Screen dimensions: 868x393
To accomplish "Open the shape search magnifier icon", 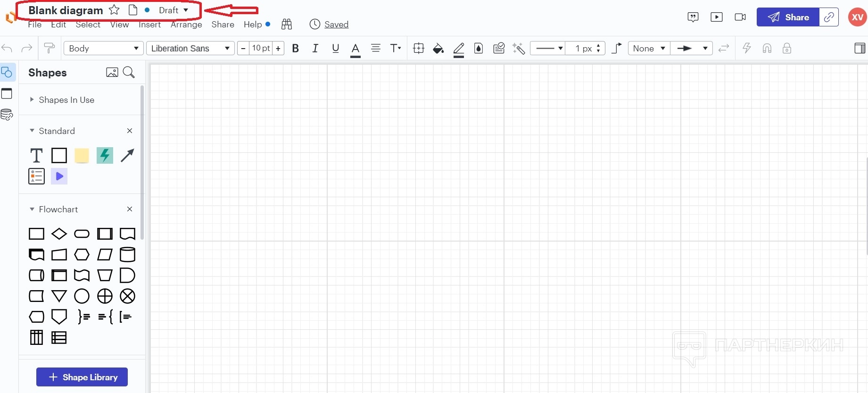I will tap(129, 72).
